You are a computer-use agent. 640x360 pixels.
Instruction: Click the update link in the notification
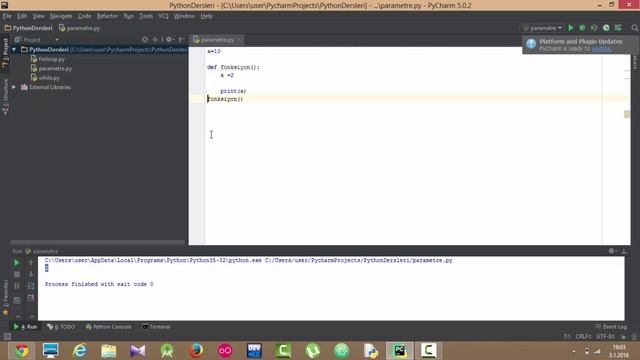tap(601, 49)
